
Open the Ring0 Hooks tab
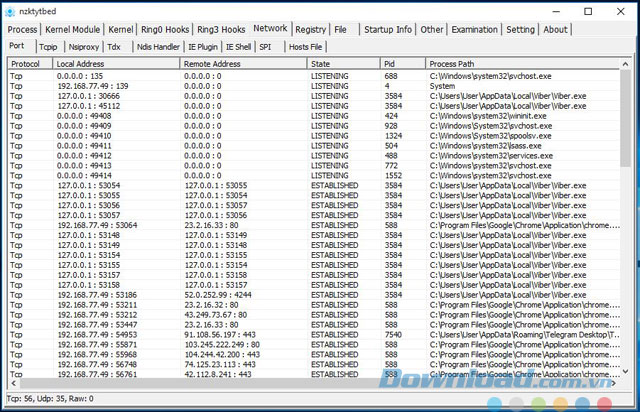[x=166, y=30]
